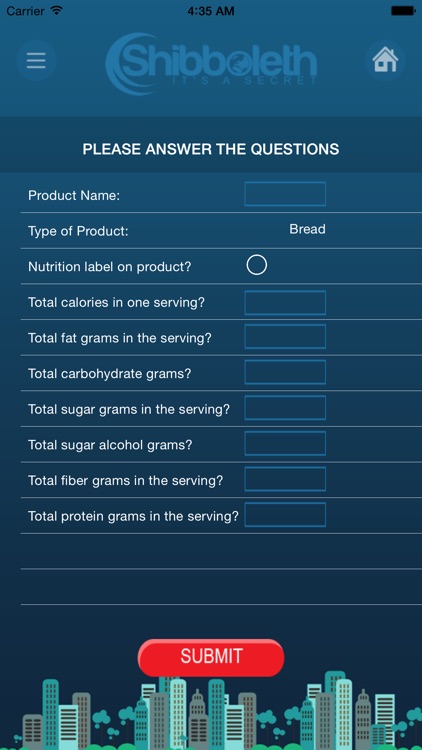Tap the Carrier text in status bar
The image size is (422, 750).
point(26,11)
